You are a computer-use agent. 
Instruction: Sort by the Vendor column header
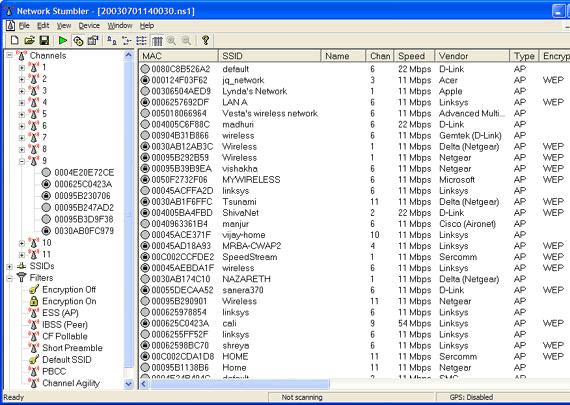473,56
